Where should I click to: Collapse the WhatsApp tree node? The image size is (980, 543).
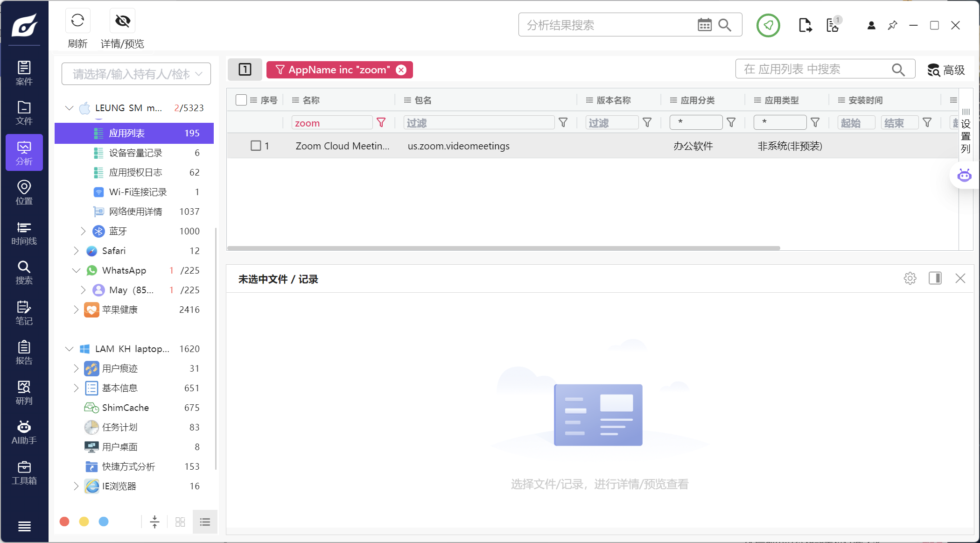click(76, 270)
